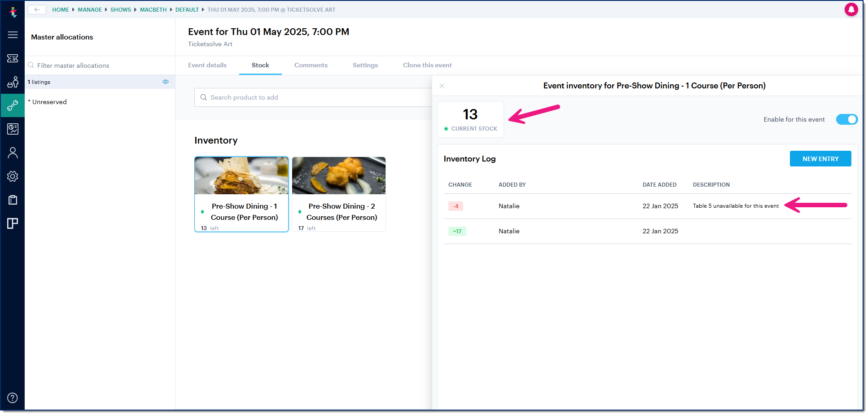Switch to the Stock tab
Image resolution: width=868 pixels, height=415 pixels.
coord(260,65)
